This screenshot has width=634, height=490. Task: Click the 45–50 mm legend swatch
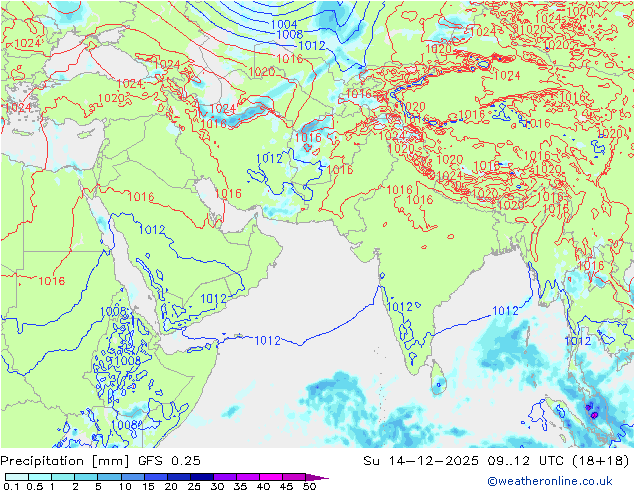(293, 477)
